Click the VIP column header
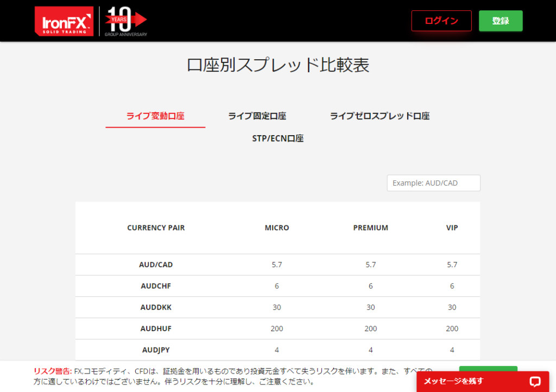The height and width of the screenshot is (392, 556). click(452, 228)
